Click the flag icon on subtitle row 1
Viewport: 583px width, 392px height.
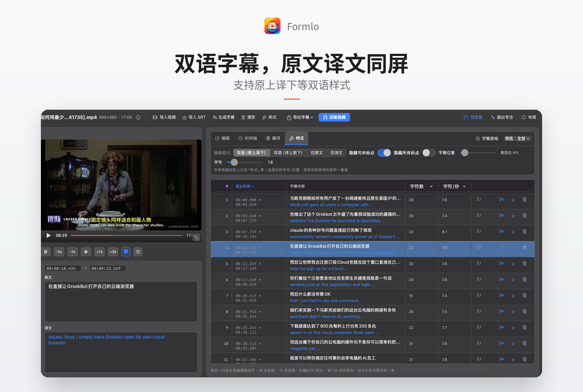479,199
